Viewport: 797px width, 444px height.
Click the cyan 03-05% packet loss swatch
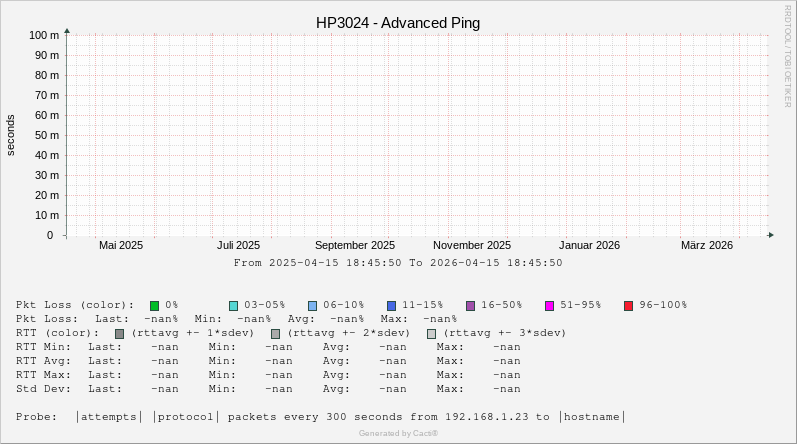[233, 306]
